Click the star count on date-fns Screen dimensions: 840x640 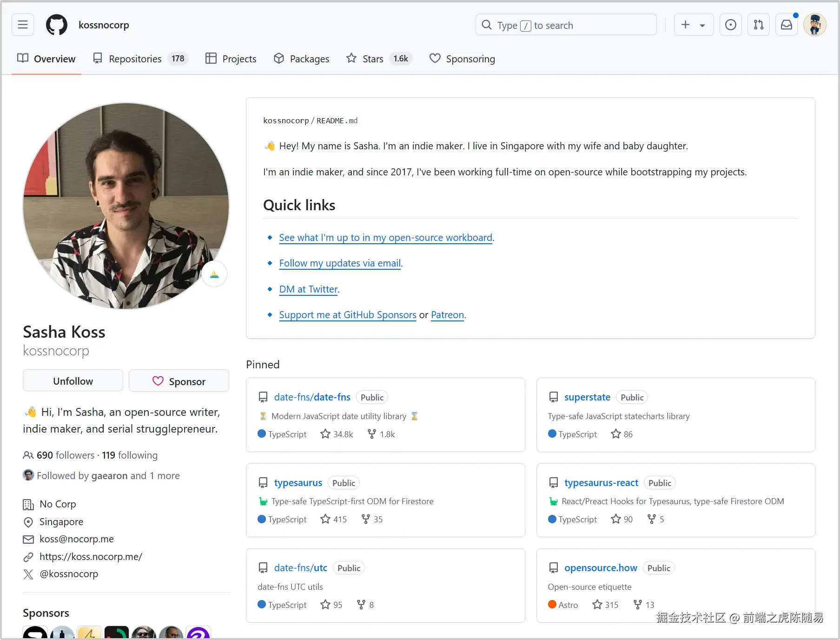(337, 434)
